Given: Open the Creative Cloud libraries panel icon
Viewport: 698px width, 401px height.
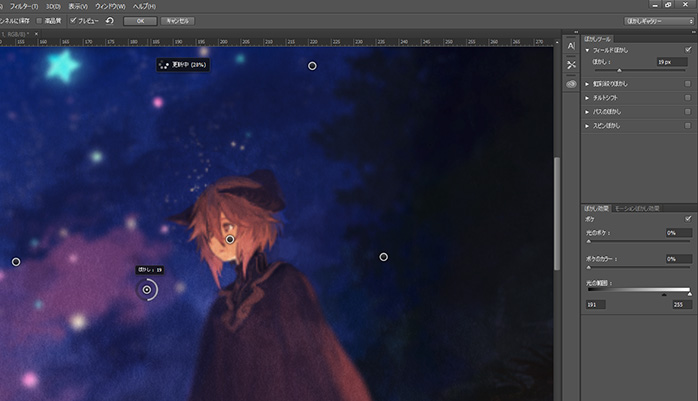Looking at the screenshot, I should pos(571,84).
